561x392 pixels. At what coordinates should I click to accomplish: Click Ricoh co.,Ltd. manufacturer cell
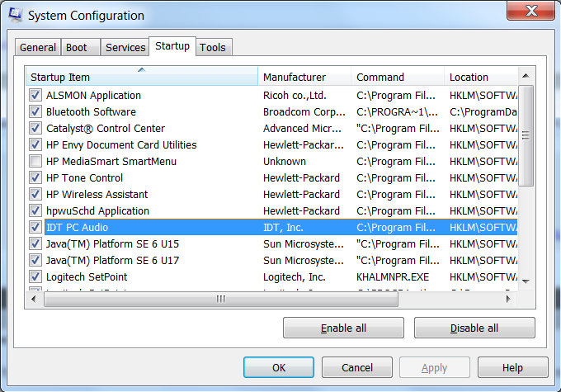coord(295,95)
